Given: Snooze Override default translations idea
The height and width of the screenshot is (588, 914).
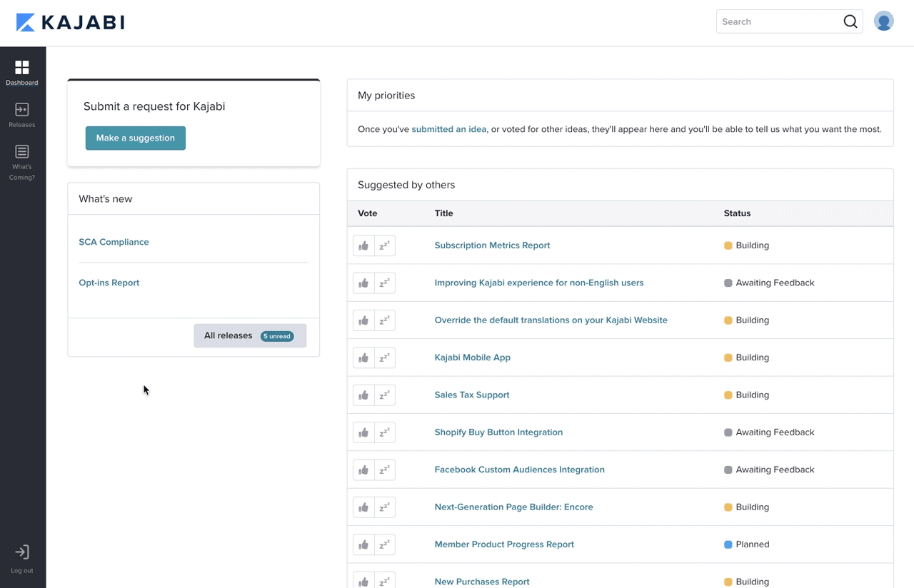Looking at the screenshot, I should coord(385,320).
